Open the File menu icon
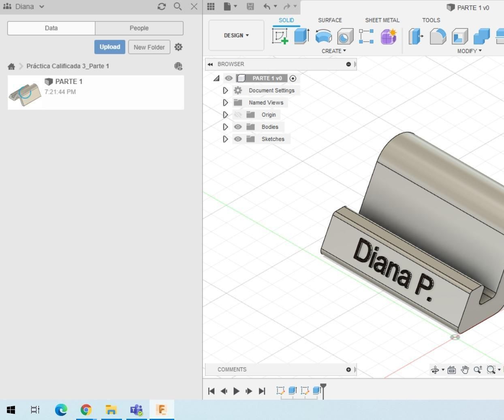 pos(230,6)
